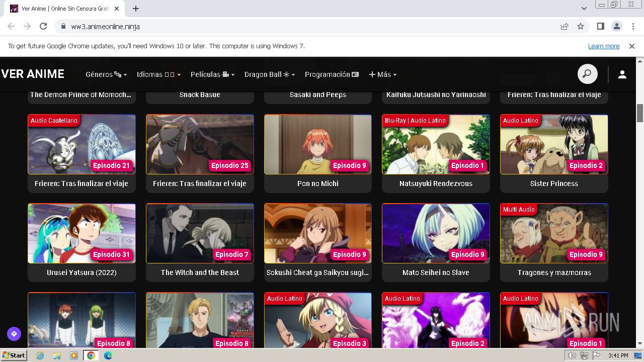Open the Audio Latino Episodio 3 thumbnail
The height and width of the screenshot is (362, 644).
tap(318, 320)
